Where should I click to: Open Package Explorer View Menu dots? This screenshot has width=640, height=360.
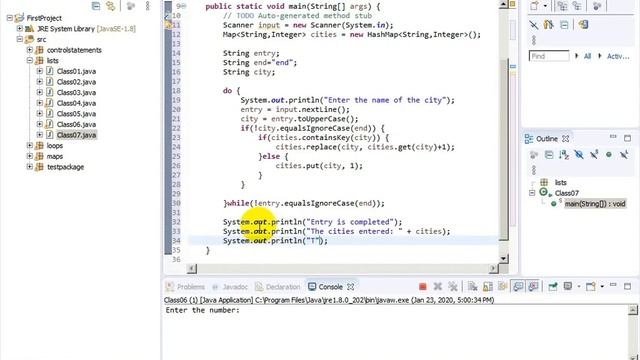(x=147, y=6)
